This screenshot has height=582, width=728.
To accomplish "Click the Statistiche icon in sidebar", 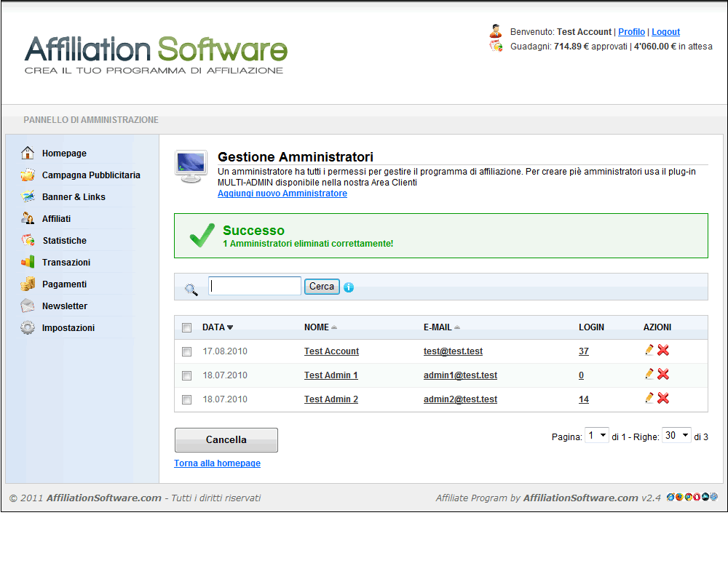I will click(28, 240).
